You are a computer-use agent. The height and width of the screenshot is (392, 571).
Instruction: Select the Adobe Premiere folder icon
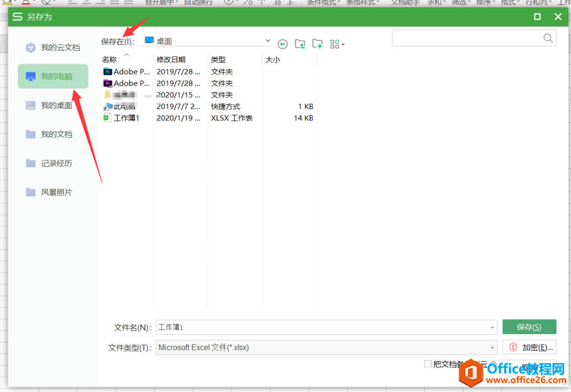coord(107,83)
